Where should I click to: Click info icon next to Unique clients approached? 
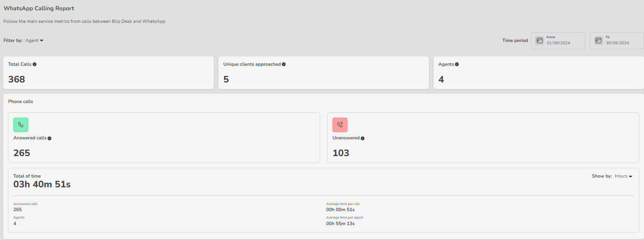coord(284,64)
